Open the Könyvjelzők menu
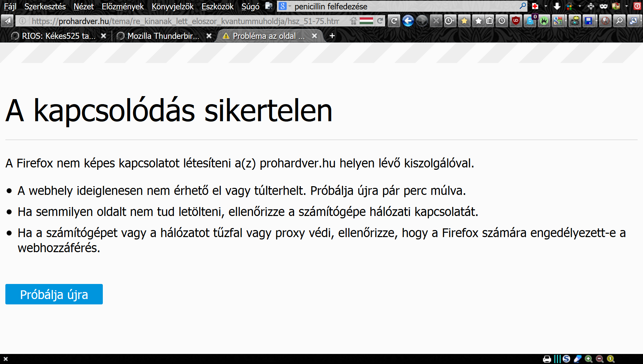 click(172, 6)
